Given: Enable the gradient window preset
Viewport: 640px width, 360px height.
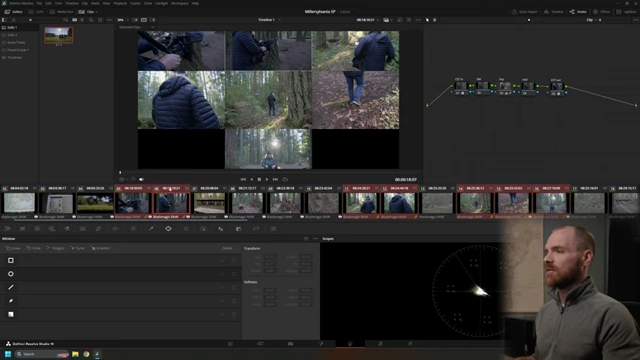Looking at the screenshot, I should [x=11, y=314].
